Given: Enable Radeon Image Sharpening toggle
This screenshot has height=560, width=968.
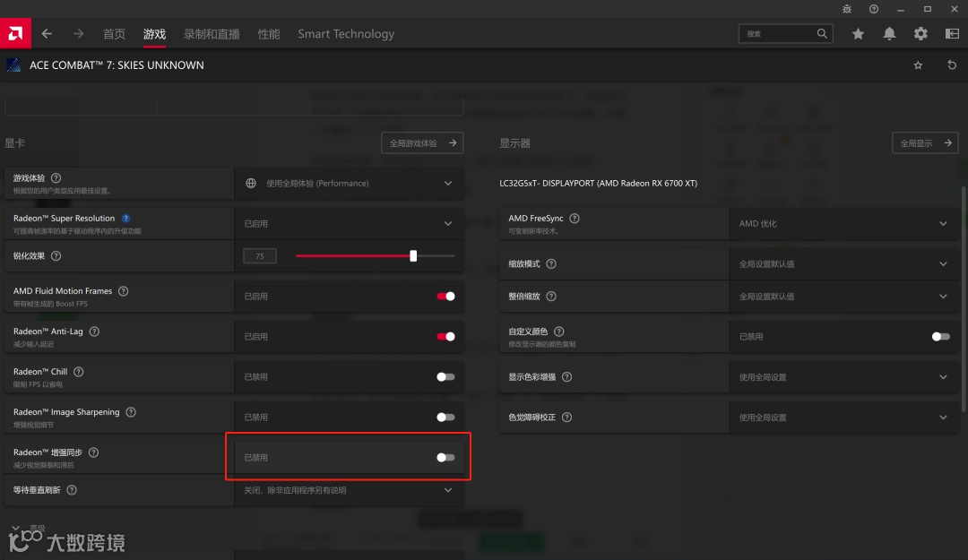Looking at the screenshot, I should 445,418.
